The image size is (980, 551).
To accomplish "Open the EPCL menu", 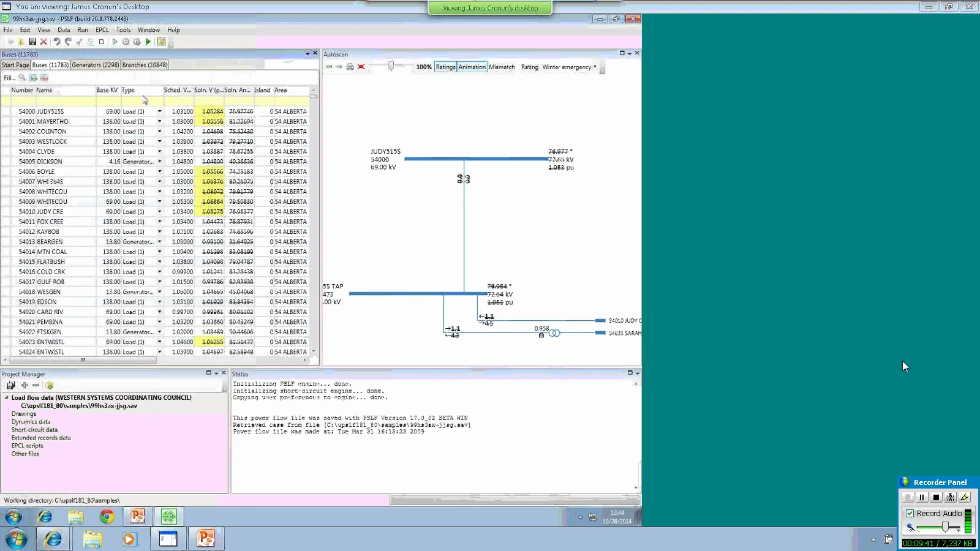I will coord(102,29).
